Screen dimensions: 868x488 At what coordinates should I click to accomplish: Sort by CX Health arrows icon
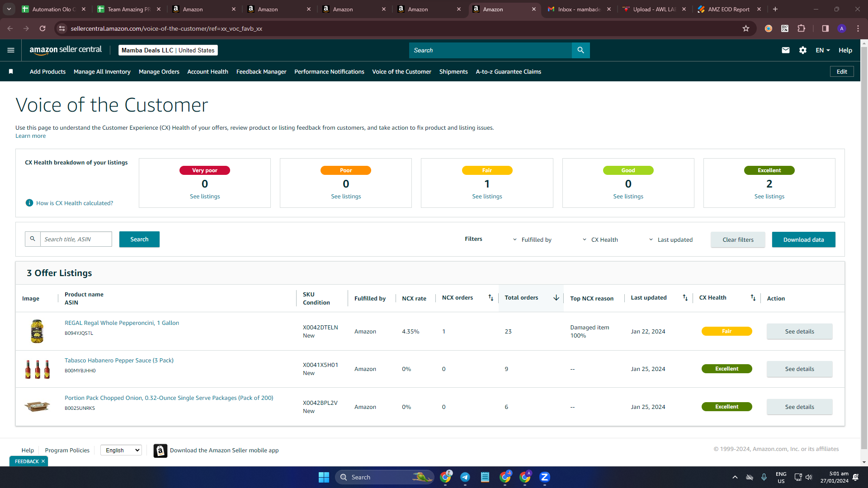click(x=753, y=298)
